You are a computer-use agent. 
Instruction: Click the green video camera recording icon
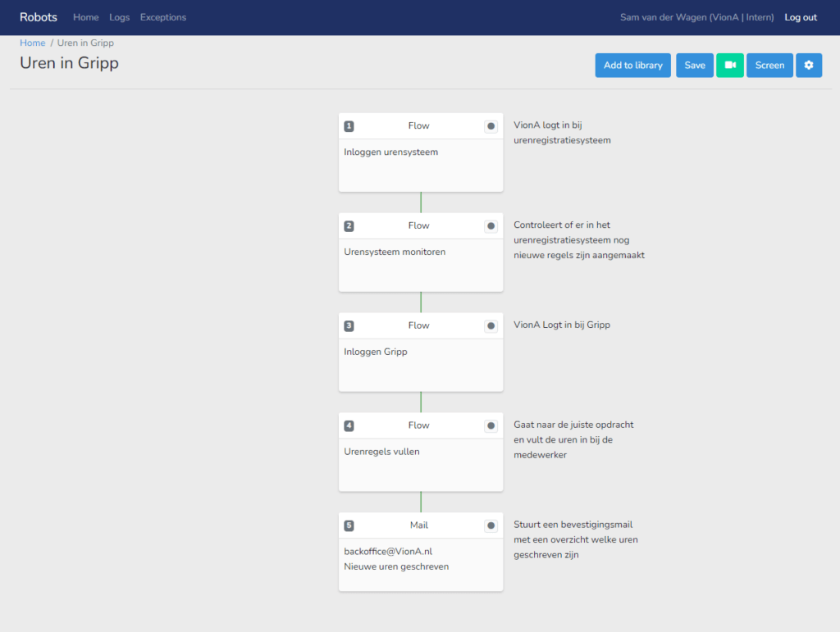730,65
